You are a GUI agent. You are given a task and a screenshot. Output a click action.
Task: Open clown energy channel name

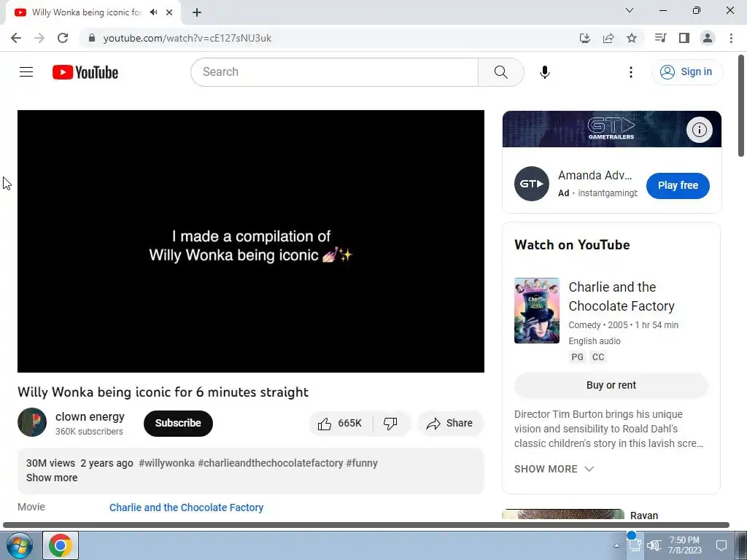click(x=90, y=416)
